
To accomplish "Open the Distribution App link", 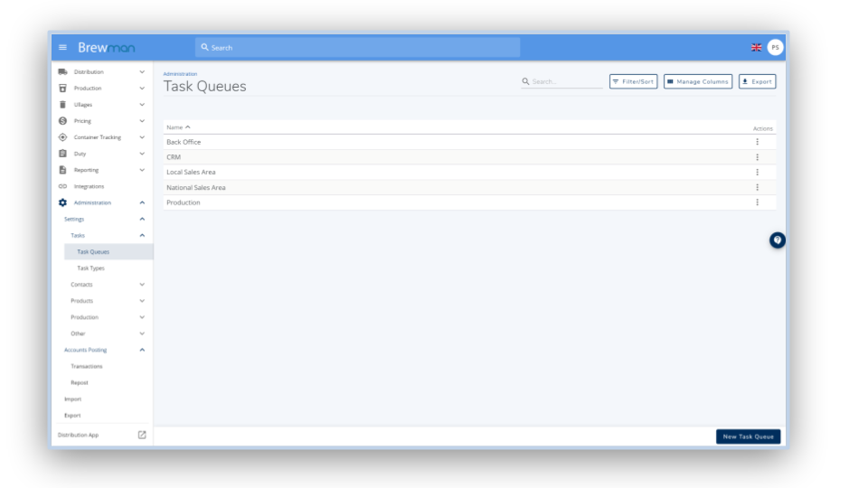I will [x=78, y=435].
